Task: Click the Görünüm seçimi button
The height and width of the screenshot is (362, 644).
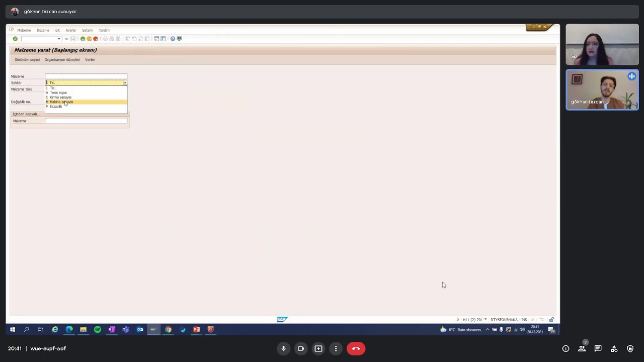Action: coord(27,60)
